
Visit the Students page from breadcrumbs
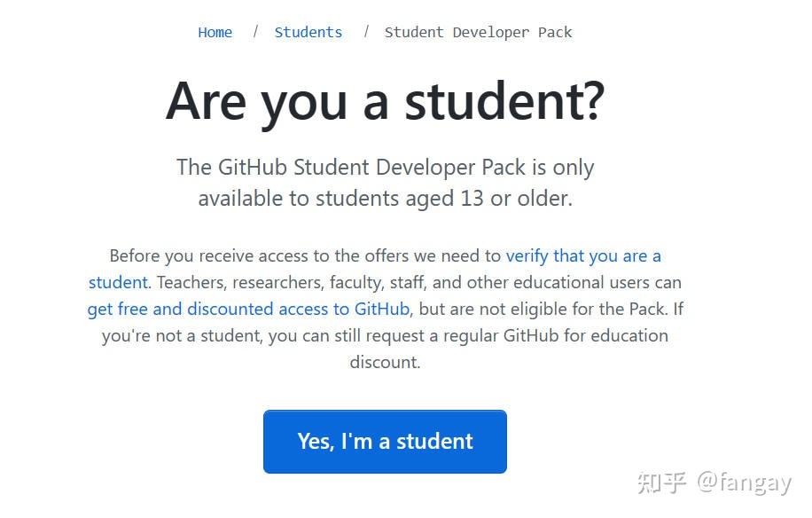coord(308,32)
